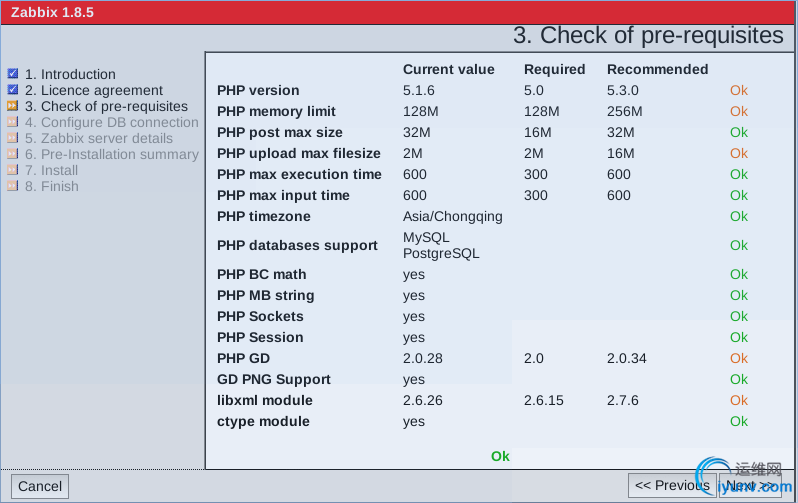This screenshot has width=798, height=503.
Task: Click the icon beside step 8 Finish
Action: (x=13, y=186)
